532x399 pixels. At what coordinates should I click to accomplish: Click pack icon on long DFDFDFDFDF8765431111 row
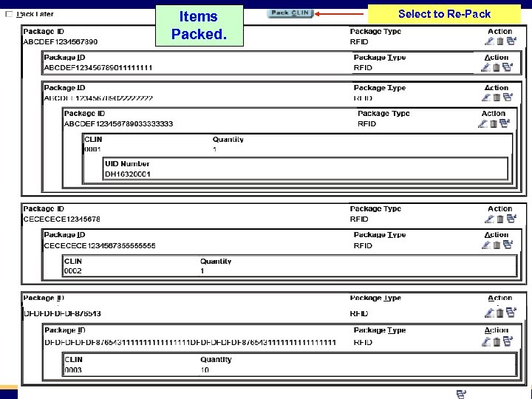(507, 341)
